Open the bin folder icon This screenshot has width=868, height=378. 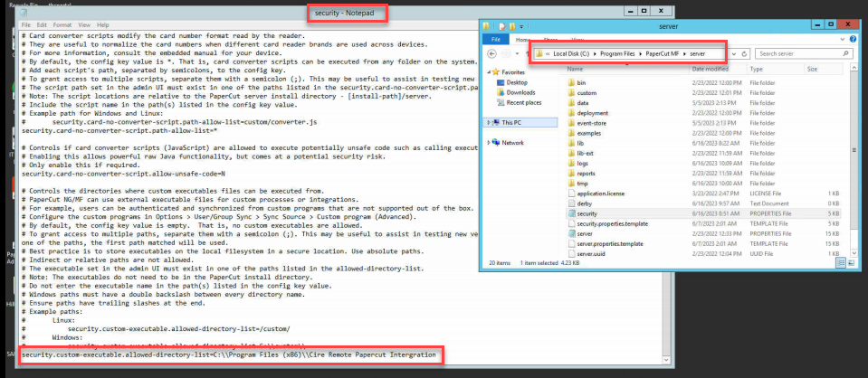569,81
